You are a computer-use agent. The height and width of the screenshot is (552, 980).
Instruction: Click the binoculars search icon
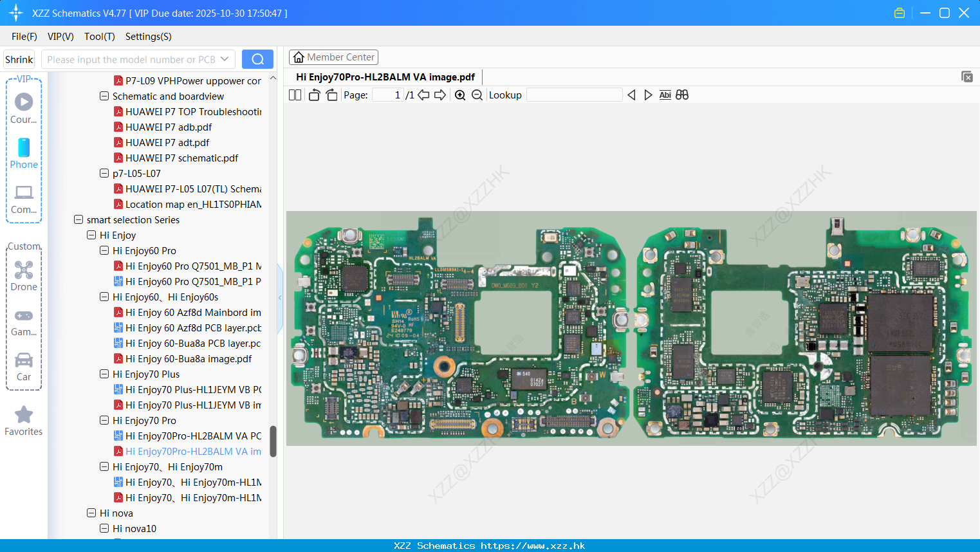tap(682, 95)
